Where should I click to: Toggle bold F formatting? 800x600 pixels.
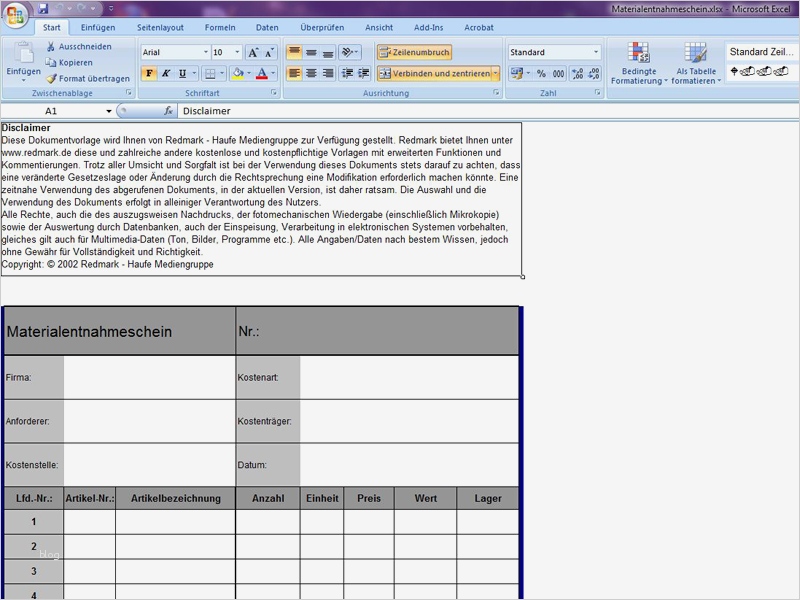(149, 73)
